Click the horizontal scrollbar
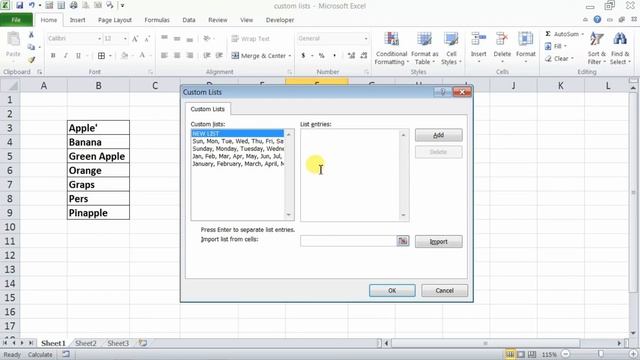The width and height of the screenshot is (640, 360). pyautogui.click(x=485, y=343)
